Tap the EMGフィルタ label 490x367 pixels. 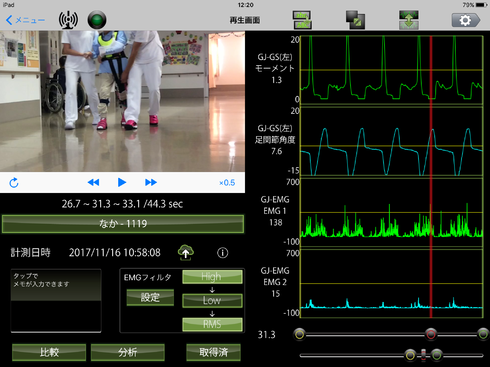[x=148, y=277]
